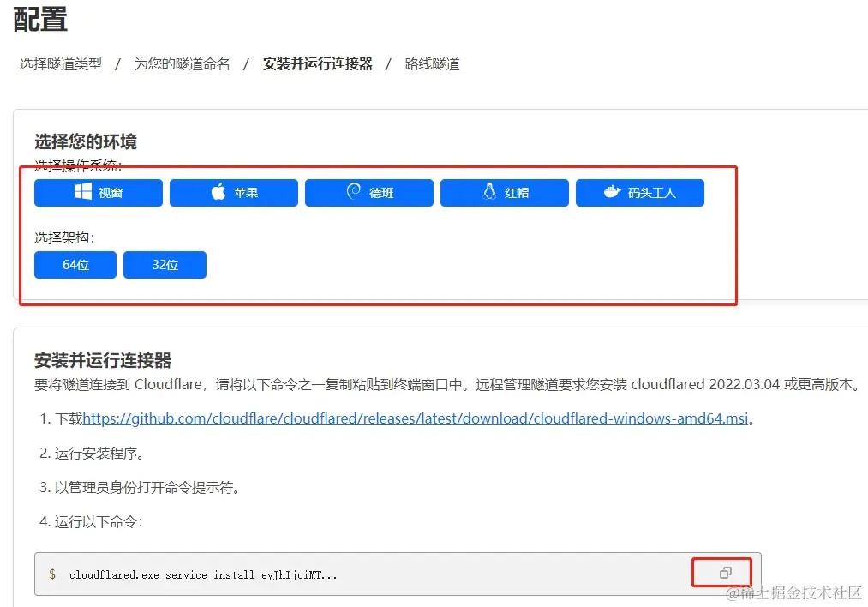Screen dimensions: 868x607
Task: Click the Windows logo icon in 视窗 button
Action: click(x=83, y=192)
